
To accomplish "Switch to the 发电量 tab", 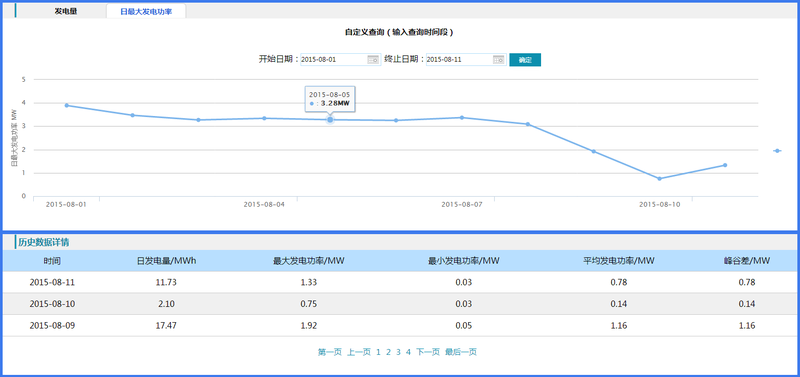I will (x=66, y=11).
